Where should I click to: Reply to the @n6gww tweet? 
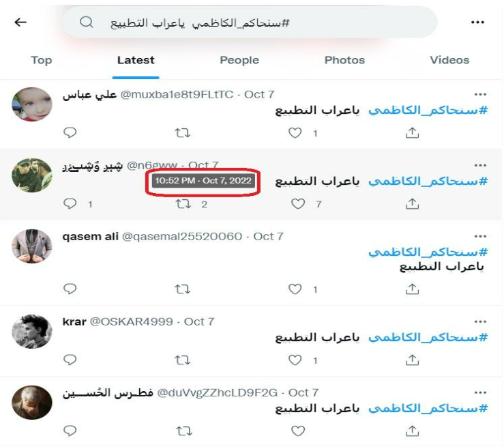(x=70, y=203)
